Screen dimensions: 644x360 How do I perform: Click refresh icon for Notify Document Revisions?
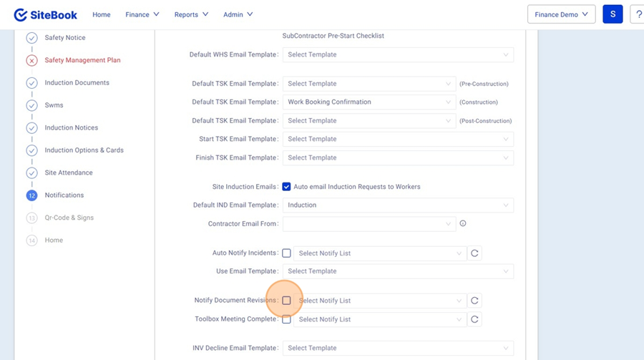coord(474,301)
